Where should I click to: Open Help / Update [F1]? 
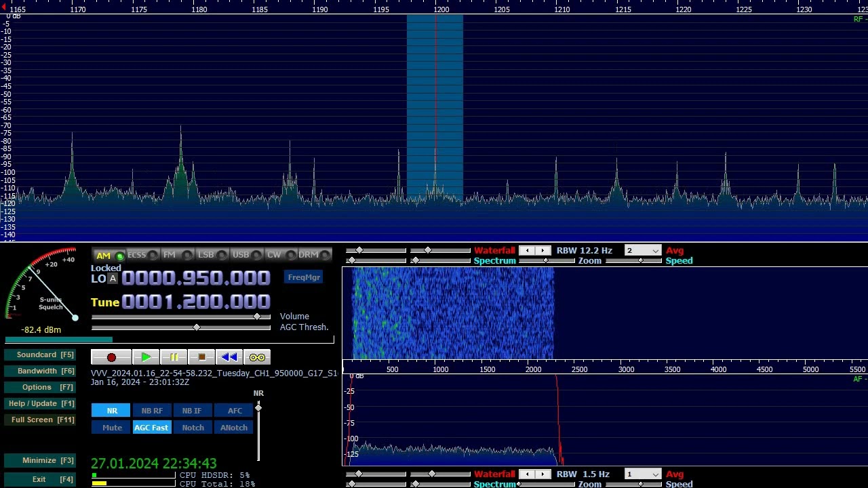pos(39,403)
